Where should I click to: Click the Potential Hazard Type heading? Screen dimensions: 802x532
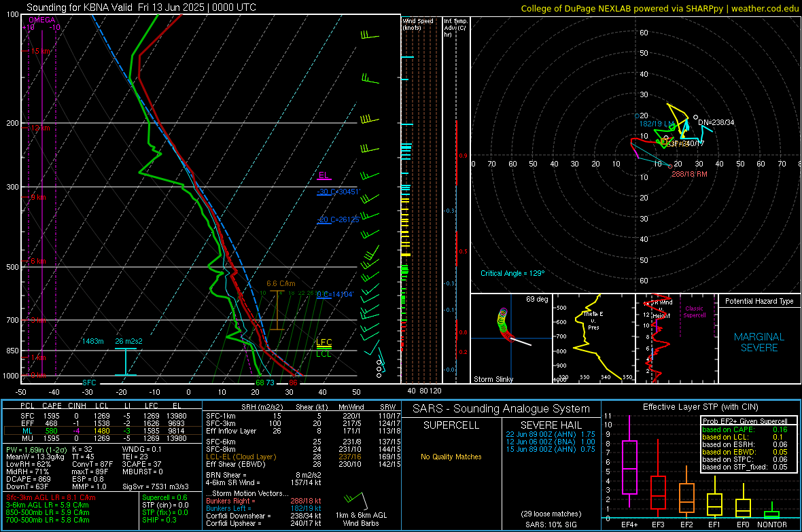pyautogui.click(x=760, y=301)
